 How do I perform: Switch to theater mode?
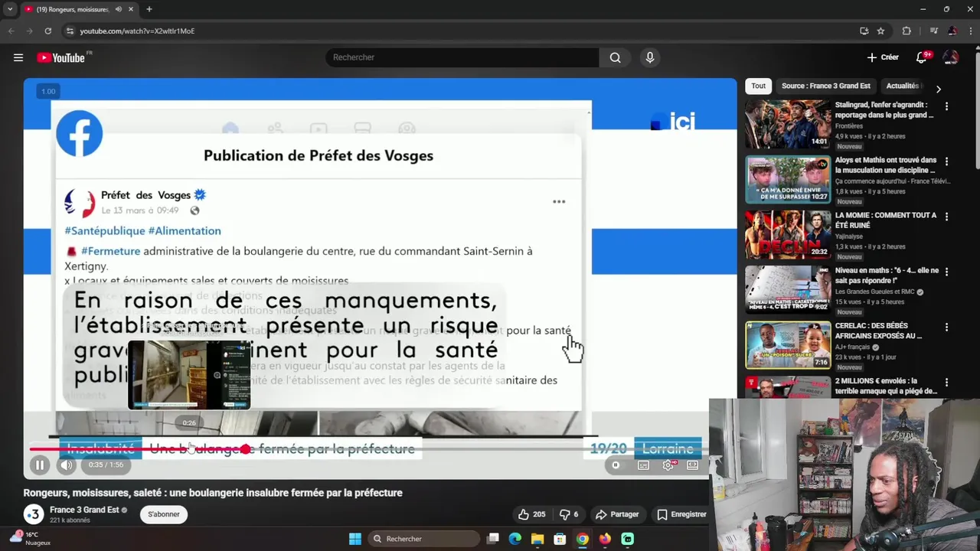(x=693, y=465)
